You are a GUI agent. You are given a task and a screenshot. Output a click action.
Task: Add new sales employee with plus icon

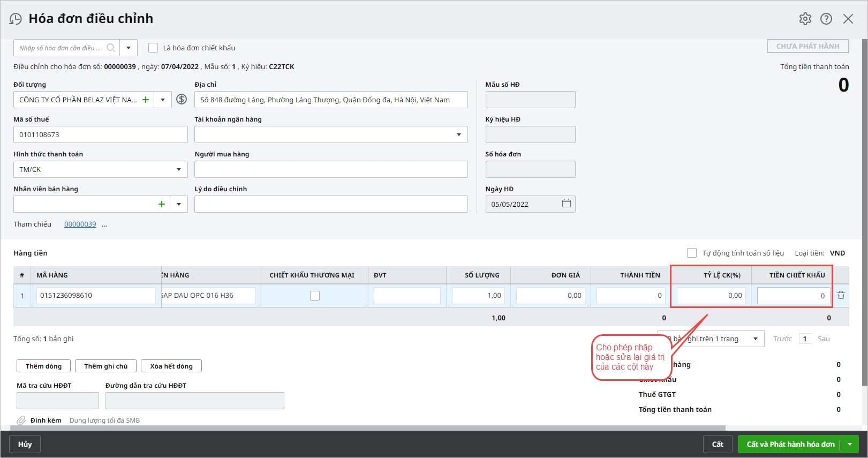(x=161, y=204)
